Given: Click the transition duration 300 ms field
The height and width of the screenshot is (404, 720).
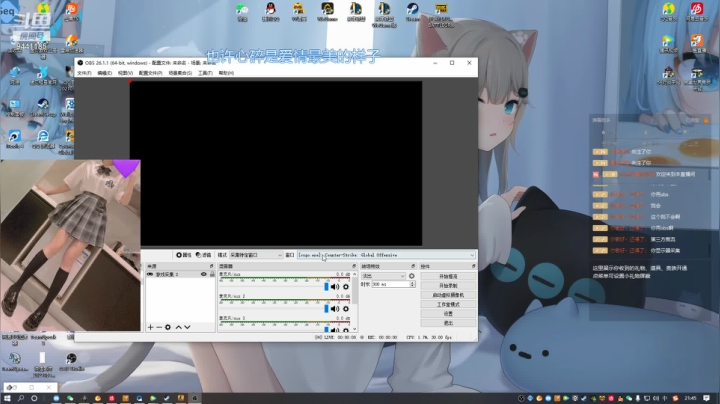Looking at the screenshot, I should pos(390,284).
